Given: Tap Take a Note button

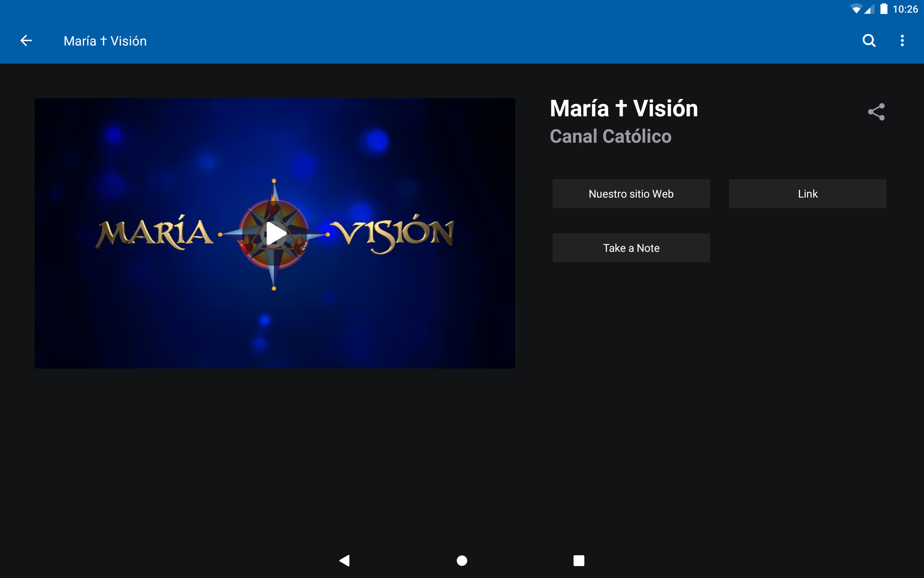Looking at the screenshot, I should 631,248.
